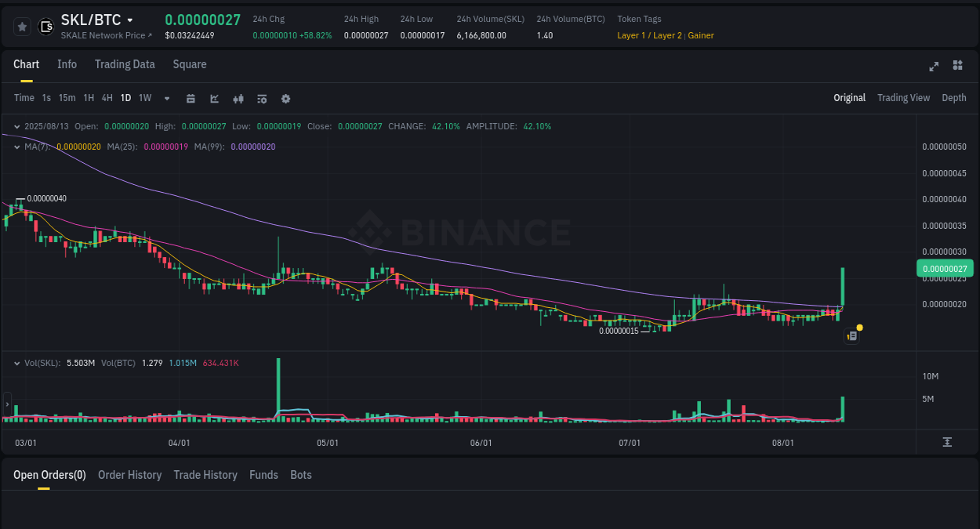The width and height of the screenshot is (980, 529).
Task: Click the SKALE coin logo icon
Action: pyautogui.click(x=46, y=27)
